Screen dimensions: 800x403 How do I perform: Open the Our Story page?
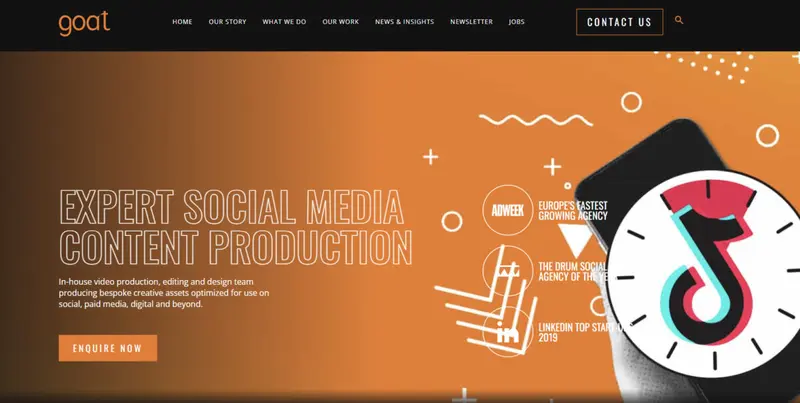point(226,22)
